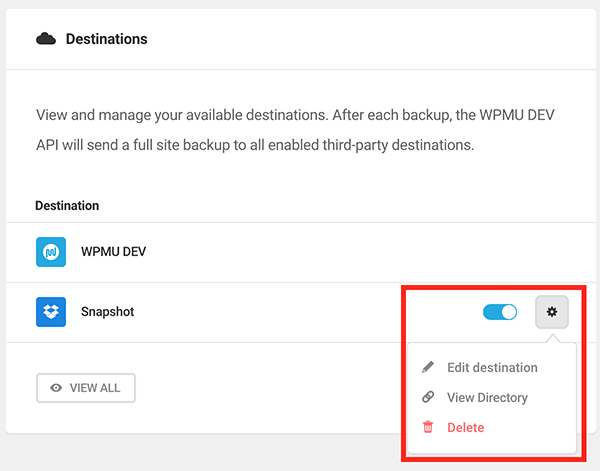The width and height of the screenshot is (600, 471).
Task: Click the WPMU DEV destination name
Action: coord(113,252)
